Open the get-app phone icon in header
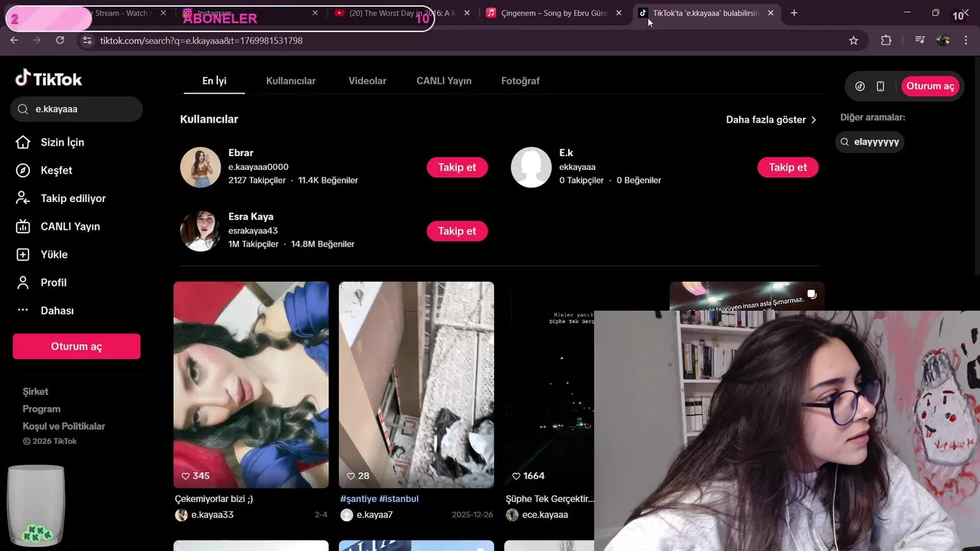980x551 pixels. (880, 86)
